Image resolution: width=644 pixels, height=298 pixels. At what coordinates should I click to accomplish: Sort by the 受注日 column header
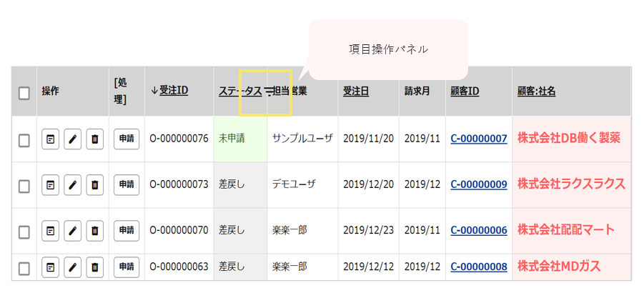(x=356, y=91)
